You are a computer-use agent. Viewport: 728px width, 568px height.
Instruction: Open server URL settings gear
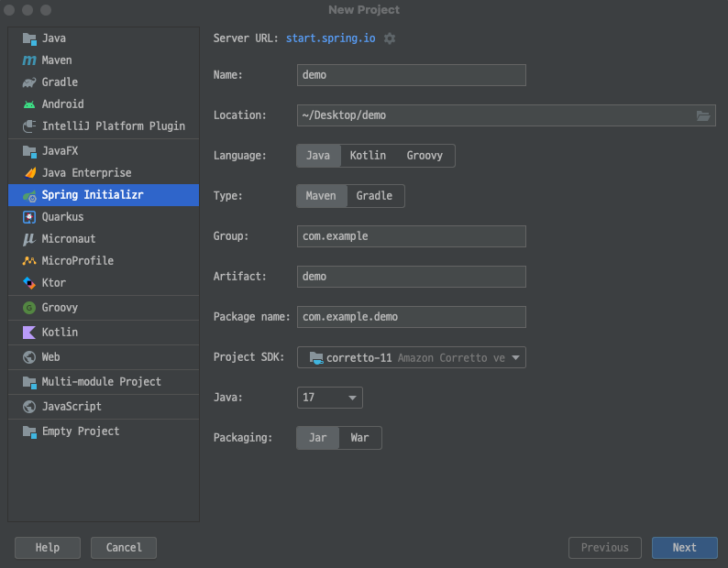click(390, 38)
